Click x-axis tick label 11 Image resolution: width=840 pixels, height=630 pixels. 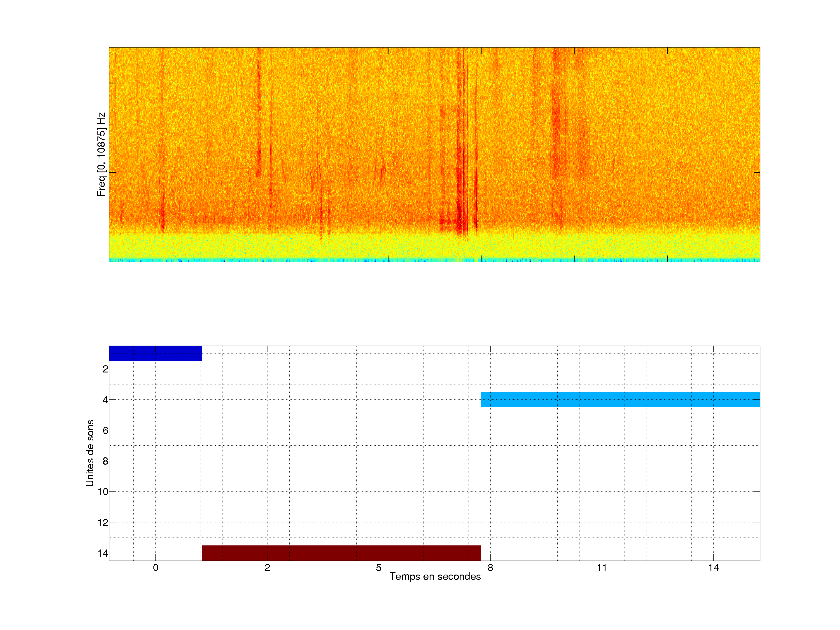[x=602, y=568]
